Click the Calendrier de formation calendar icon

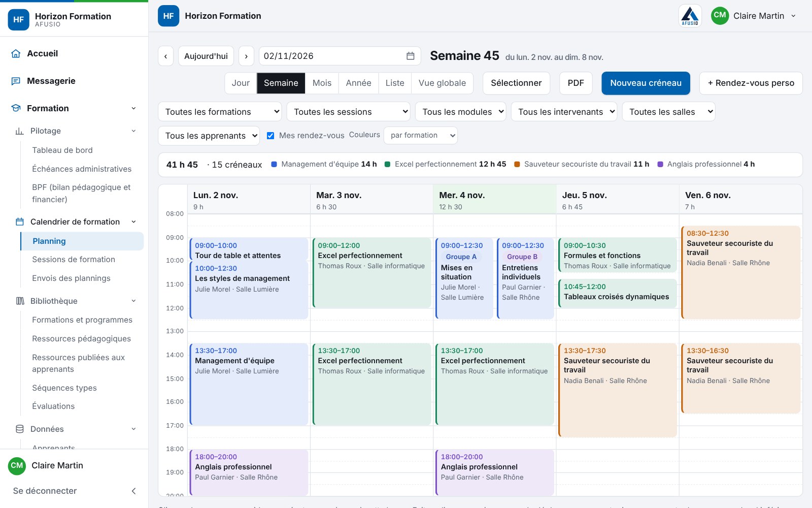20,222
